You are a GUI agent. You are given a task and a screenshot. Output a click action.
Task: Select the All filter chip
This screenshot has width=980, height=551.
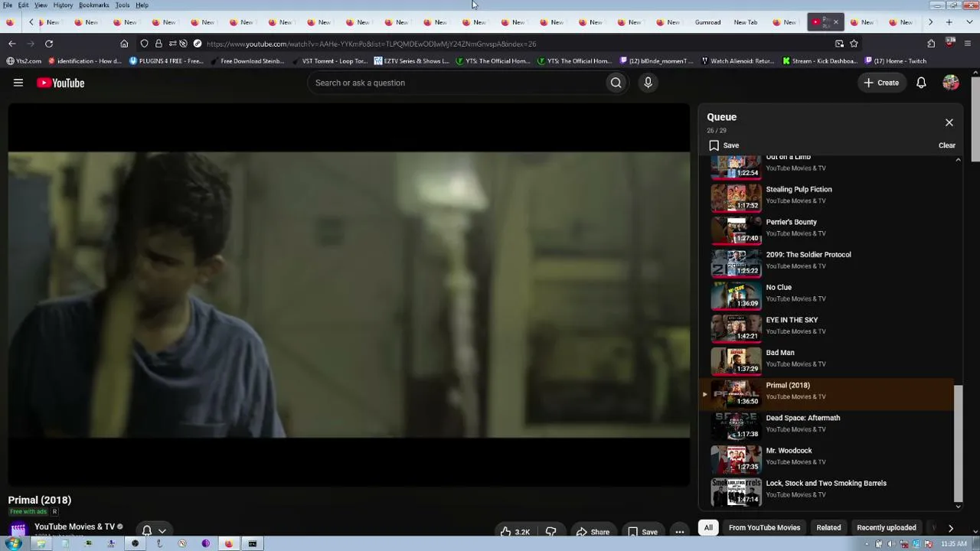pyautogui.click(x=708, y=527)
